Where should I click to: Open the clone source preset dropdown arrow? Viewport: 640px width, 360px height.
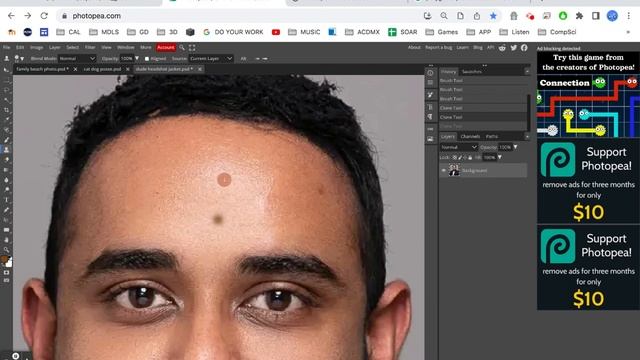tap(22, 59)
